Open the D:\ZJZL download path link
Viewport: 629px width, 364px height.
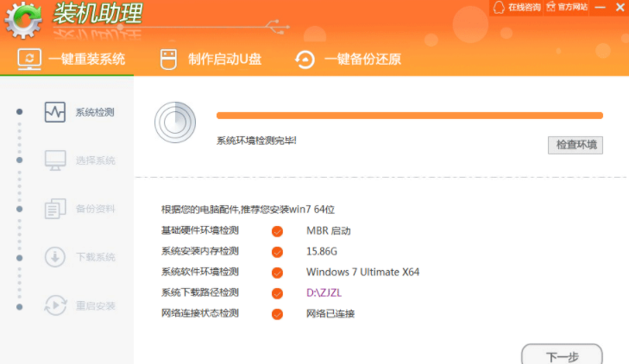[324, 293]
